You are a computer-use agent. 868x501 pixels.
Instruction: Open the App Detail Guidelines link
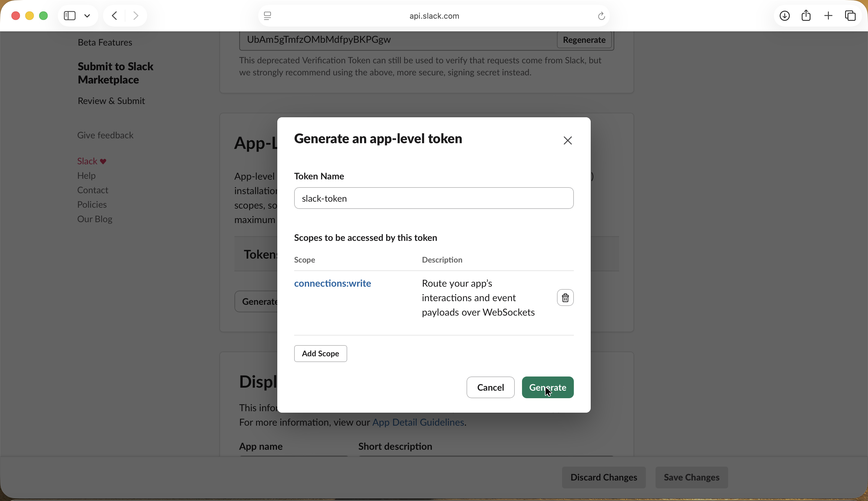coord(418,422)
